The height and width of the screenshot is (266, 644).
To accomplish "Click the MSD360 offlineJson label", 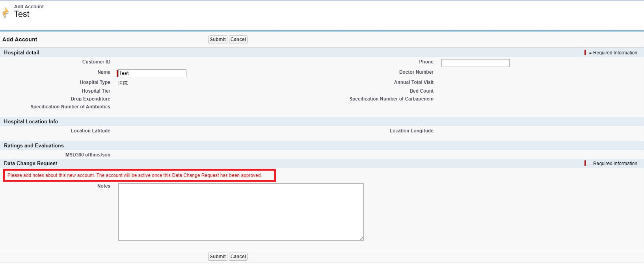I will tap(88, 155).
